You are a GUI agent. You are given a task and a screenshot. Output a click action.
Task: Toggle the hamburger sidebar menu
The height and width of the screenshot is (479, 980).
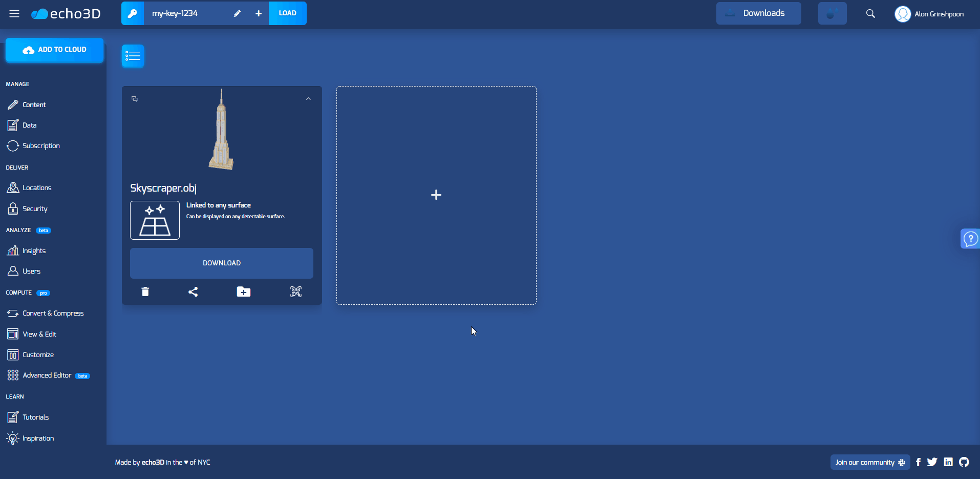point(14,14)
